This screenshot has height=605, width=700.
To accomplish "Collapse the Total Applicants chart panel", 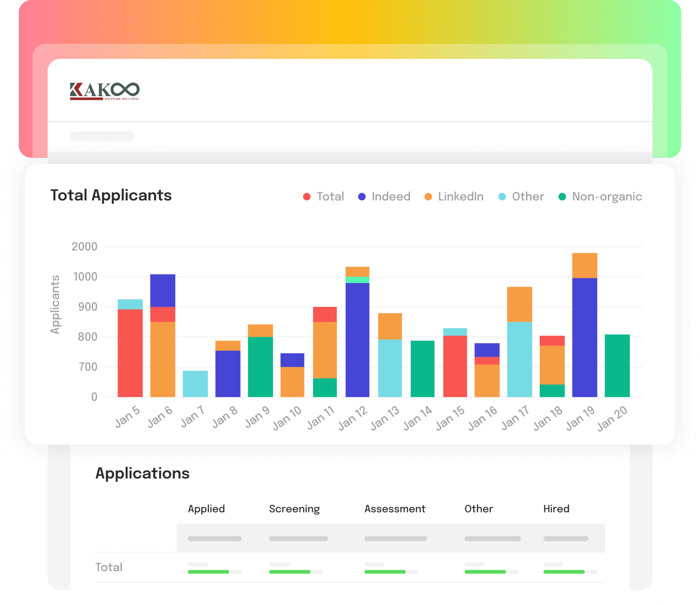I will pos(111,195).
